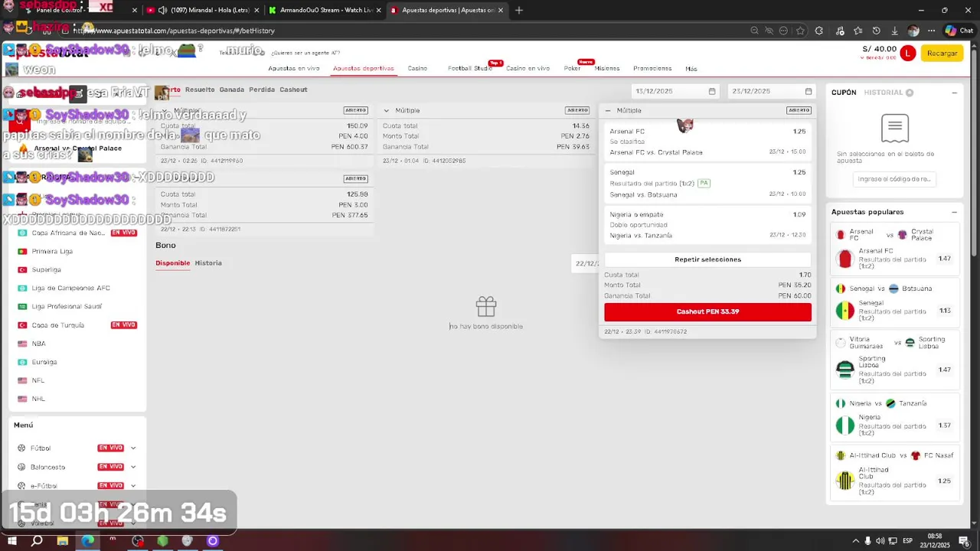Expand the PEN 2.76 Múltiple bet chevron
The width and height of the screenshot is (980, 551).
[387, 110]
